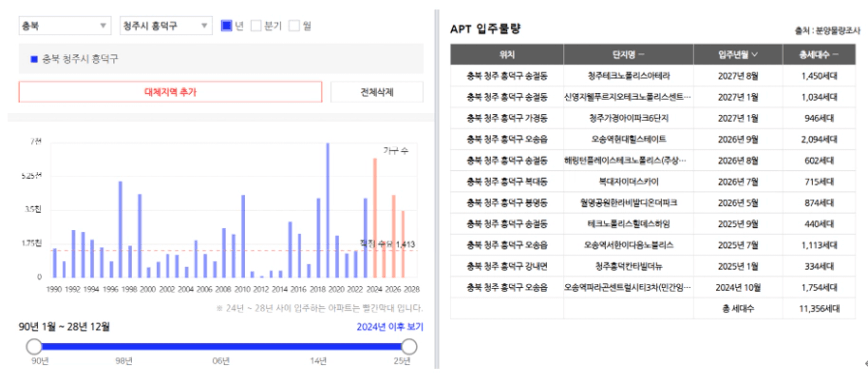The image size is (868, 384).
Task: Select the 오송역현대힐스테이트 table row
Action: click(x=652, y=139)
